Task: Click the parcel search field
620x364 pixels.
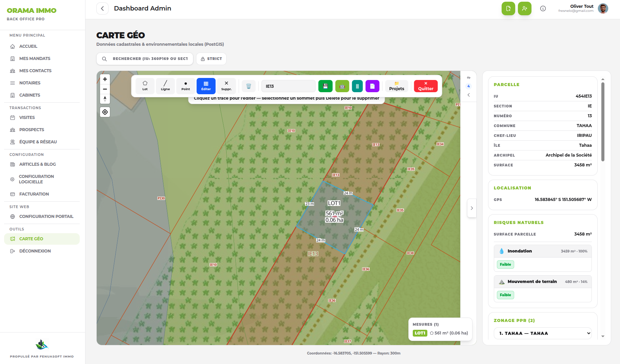Action: pos(145,59)
